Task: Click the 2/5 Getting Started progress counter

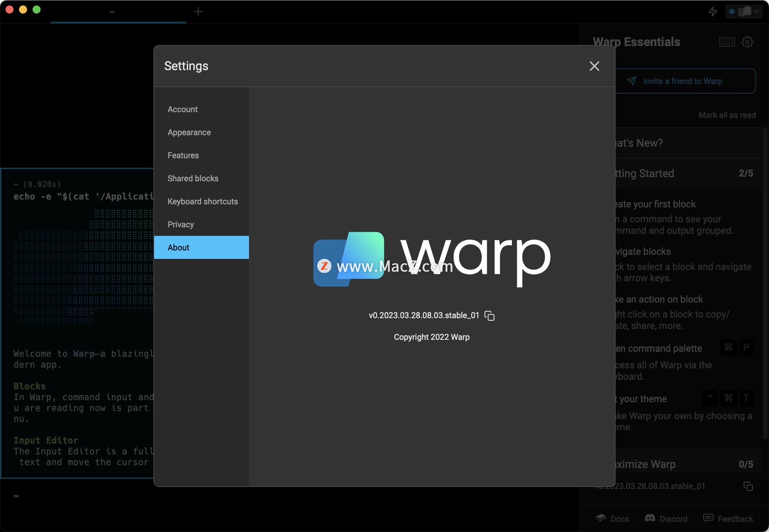Action: [x=746, y=173]
